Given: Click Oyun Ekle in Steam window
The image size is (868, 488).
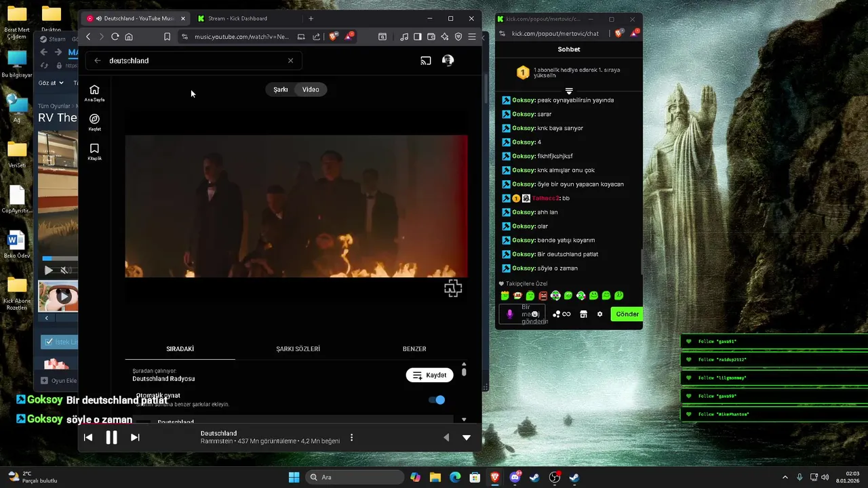Looking at the screenshot, I should pyautogui.click(x=60, y=380).
